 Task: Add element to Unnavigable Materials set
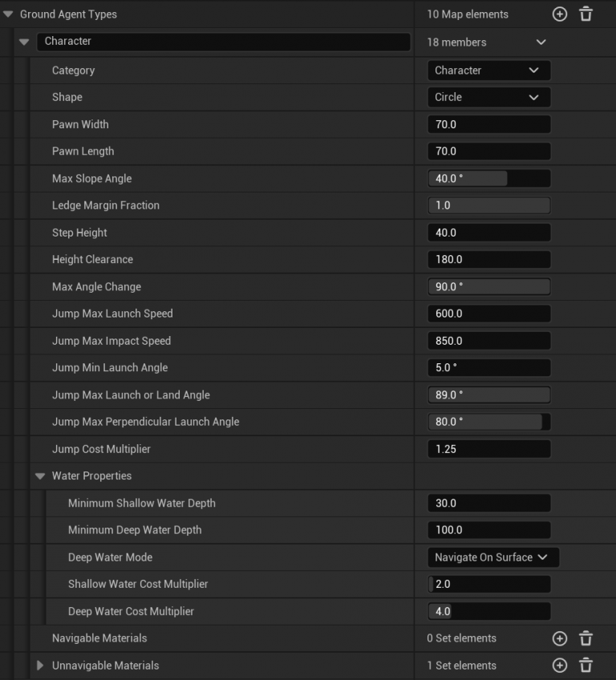(x=560, y=666)
